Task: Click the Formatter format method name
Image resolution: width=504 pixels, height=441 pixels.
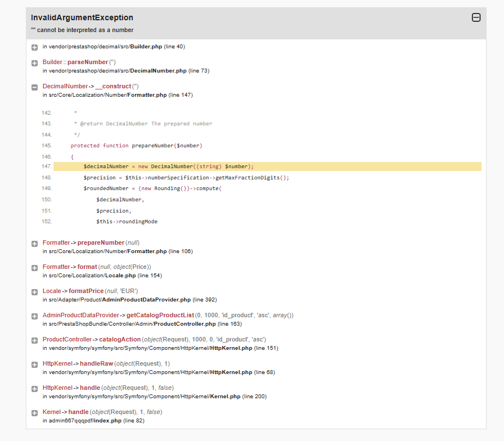Action: pyautogui.click(x=87, y=267)
